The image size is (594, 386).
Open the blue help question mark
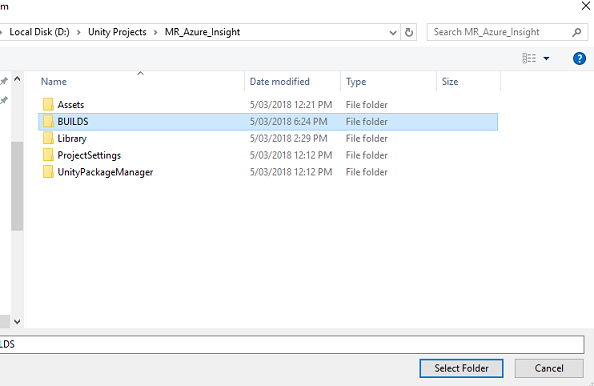point(579,59)
